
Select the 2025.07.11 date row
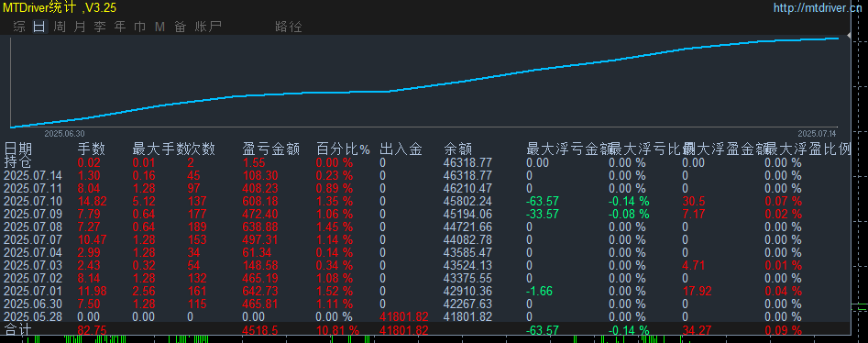[33, 188]
